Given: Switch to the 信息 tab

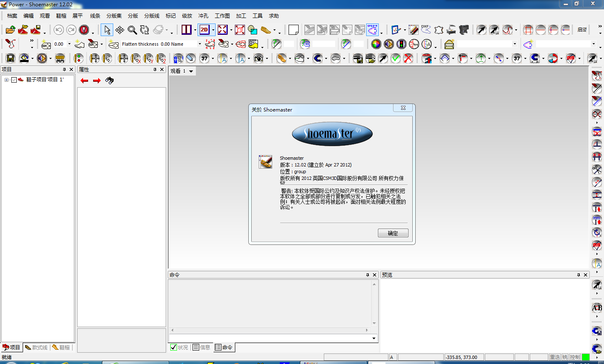Looking at the screenshot, I should pyautogui.click(x=202, y=347).
